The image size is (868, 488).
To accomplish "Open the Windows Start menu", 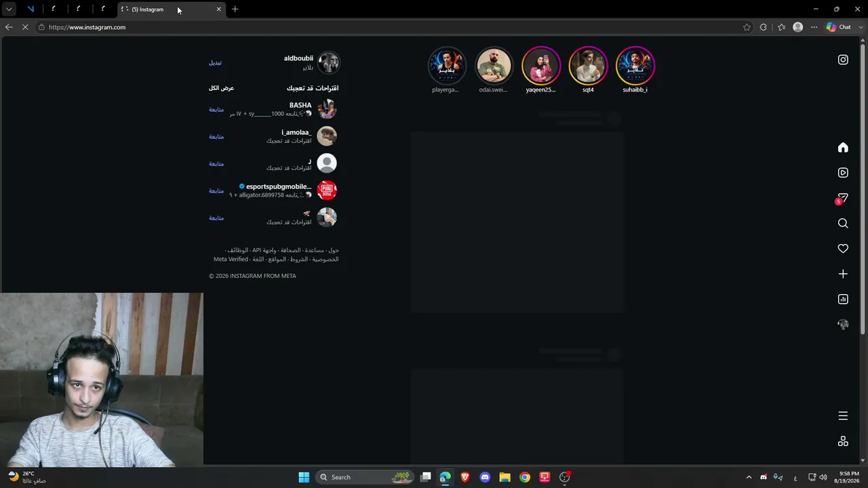I will tap(304, 477).
